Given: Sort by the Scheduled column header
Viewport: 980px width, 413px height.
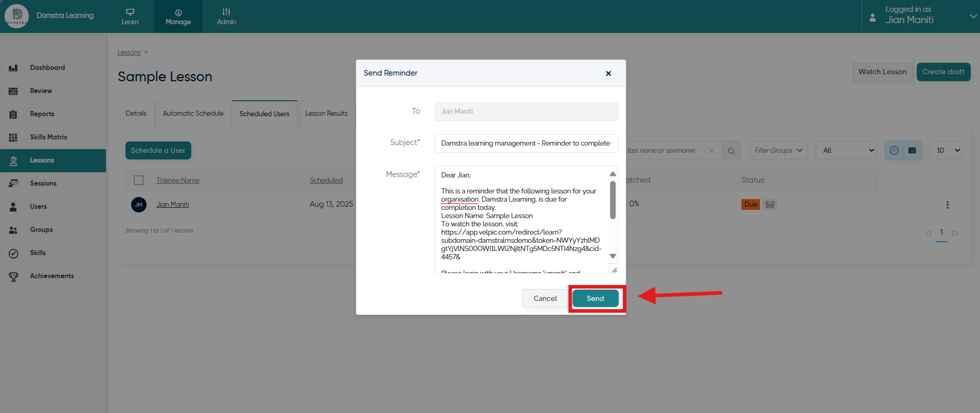Looking at the screenshot, I should 326,181.
